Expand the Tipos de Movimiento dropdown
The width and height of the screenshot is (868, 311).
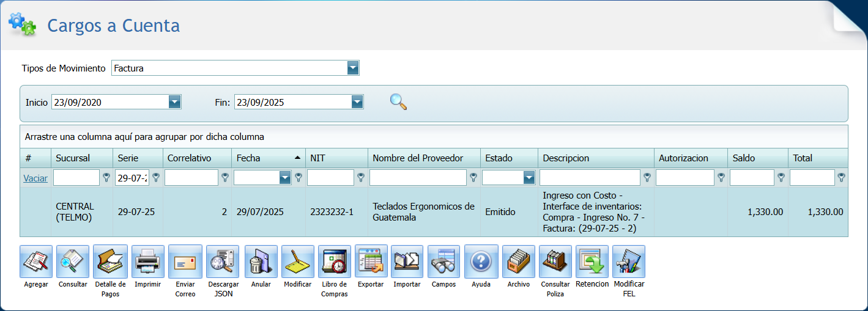353,68
